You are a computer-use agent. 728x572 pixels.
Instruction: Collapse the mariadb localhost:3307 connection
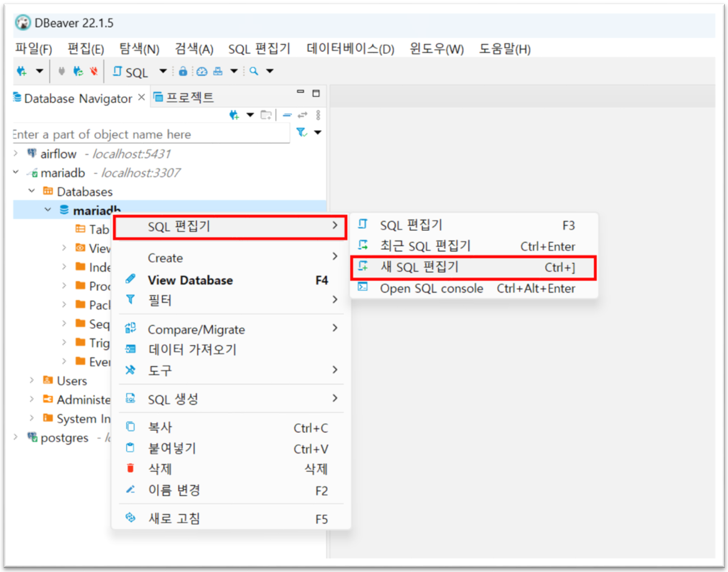(16, 172)
